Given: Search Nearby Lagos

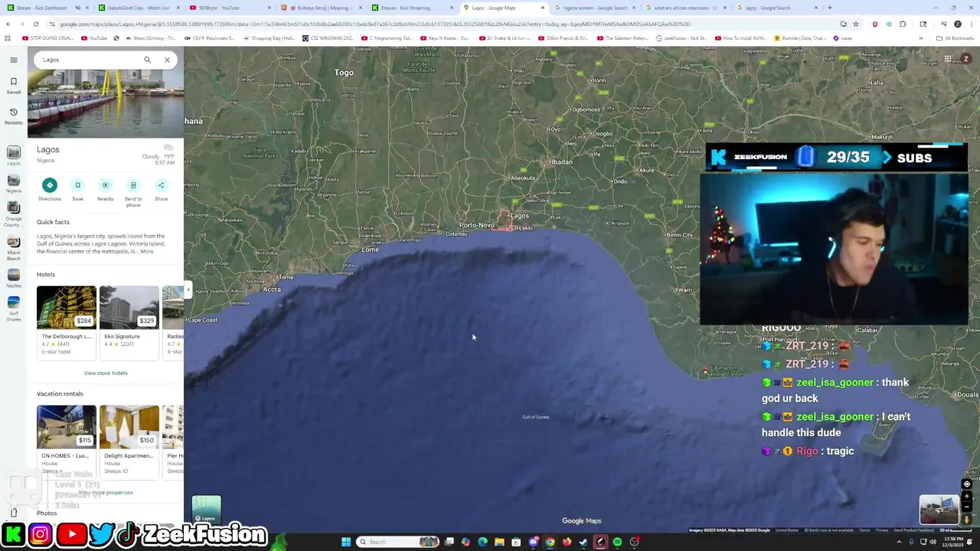Looking at the screenshot, I should point(106,189).
